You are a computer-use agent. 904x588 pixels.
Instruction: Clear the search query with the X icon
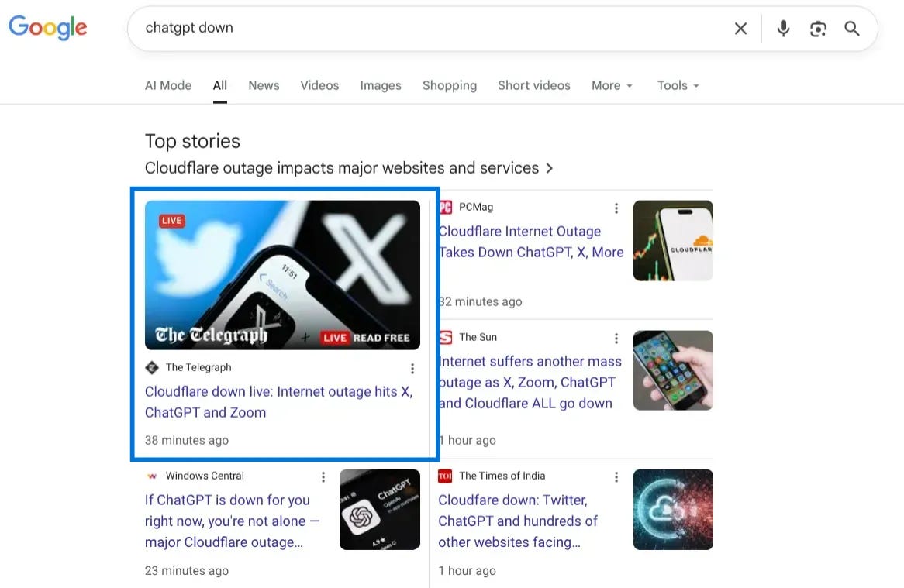tap(740, 28)
